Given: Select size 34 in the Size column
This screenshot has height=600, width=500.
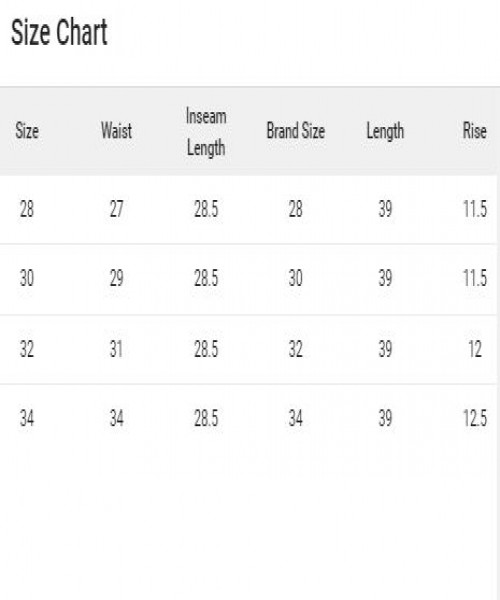Looking at the screenshot, I should [27, 418].
